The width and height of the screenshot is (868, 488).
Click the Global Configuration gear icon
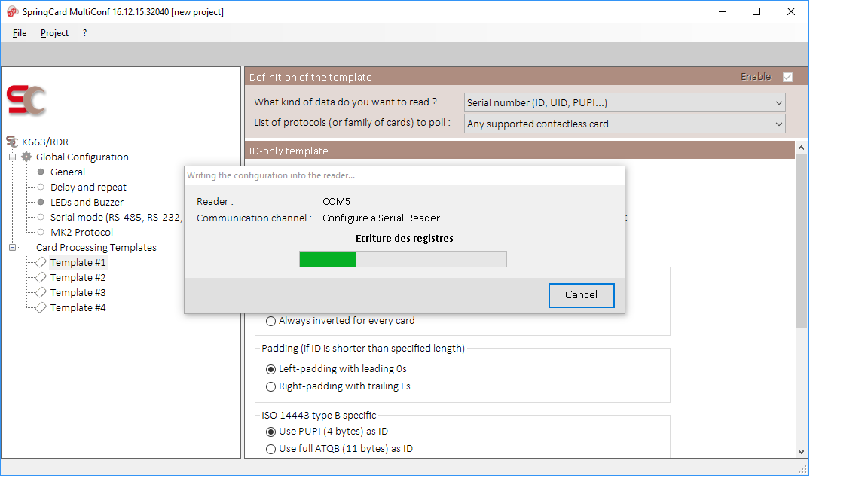coord(26,157)
